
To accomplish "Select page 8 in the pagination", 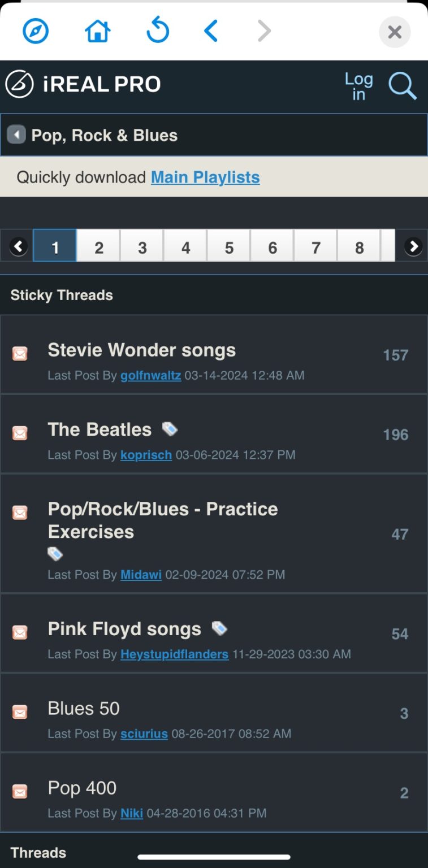I will (x=359, y=247).
